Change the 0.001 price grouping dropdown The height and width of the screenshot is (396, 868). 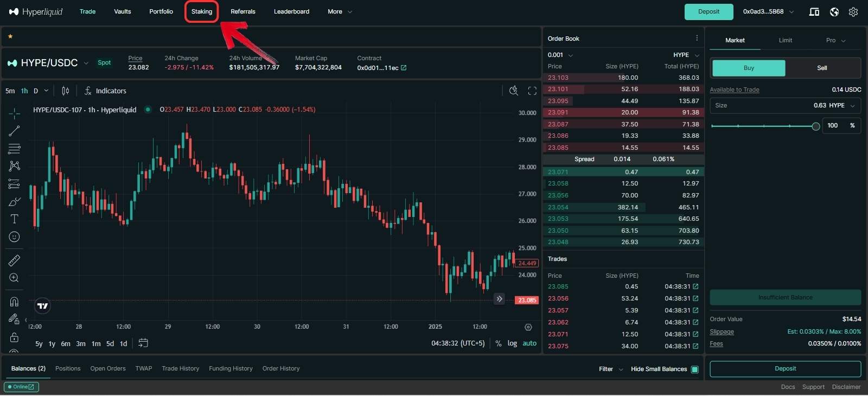tap(560, 55)
